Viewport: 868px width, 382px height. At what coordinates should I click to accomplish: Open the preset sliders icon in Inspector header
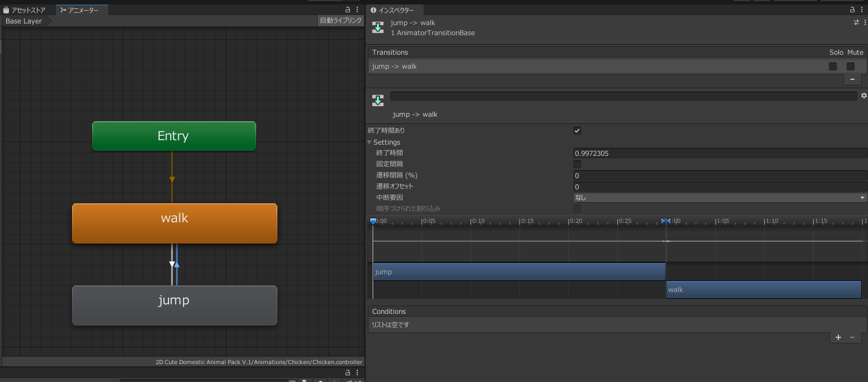pyautogui.click(x=856, y=23)
